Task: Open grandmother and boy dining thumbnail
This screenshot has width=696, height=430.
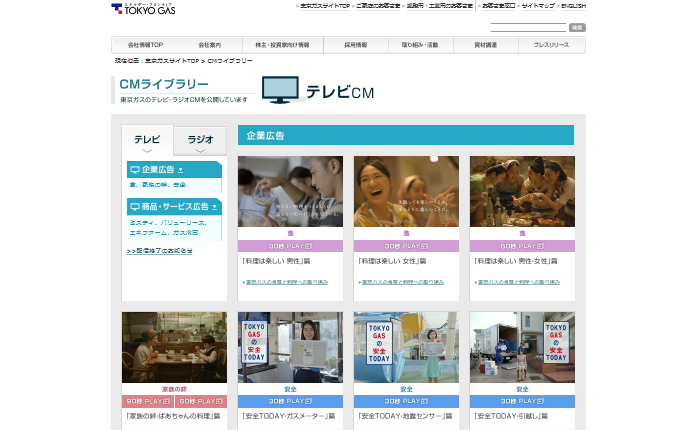Action: pyautogui.click(x=174, y=347)
